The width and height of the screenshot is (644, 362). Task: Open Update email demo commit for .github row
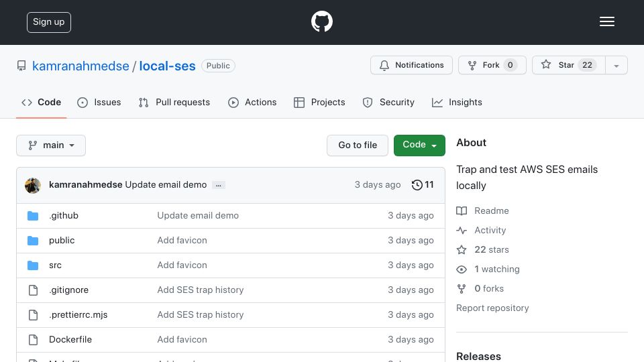pyautogui.click(x=198, y=215)
